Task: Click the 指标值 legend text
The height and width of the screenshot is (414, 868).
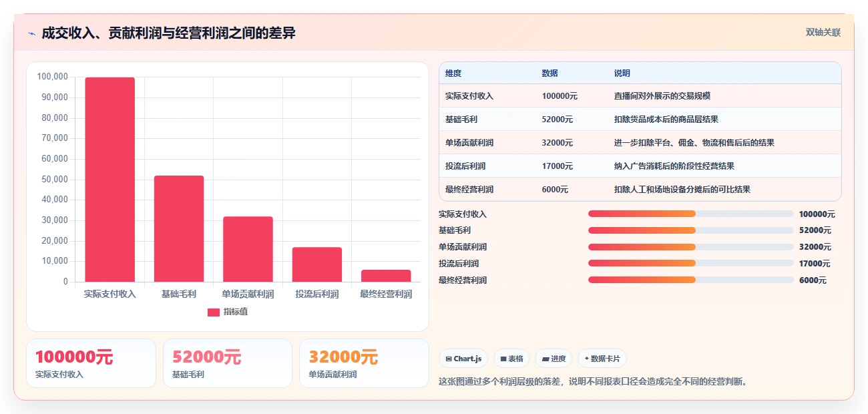Action: coord(236,312)
